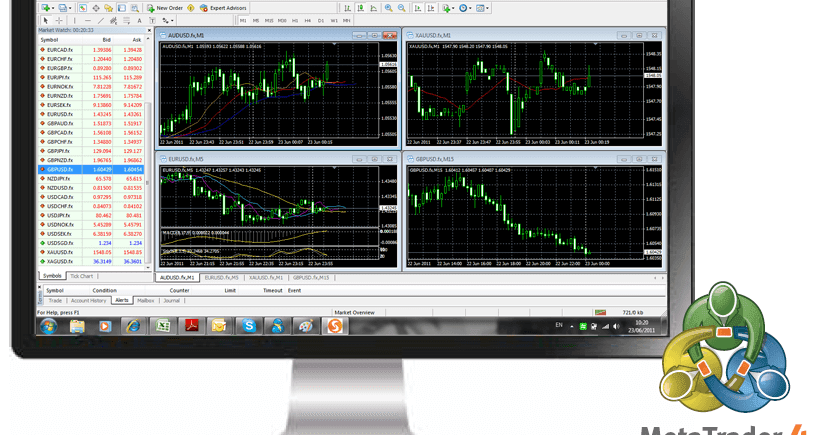
Task: Open the Strategy Tester magnifier icon
Action: [x=135, y=8]
